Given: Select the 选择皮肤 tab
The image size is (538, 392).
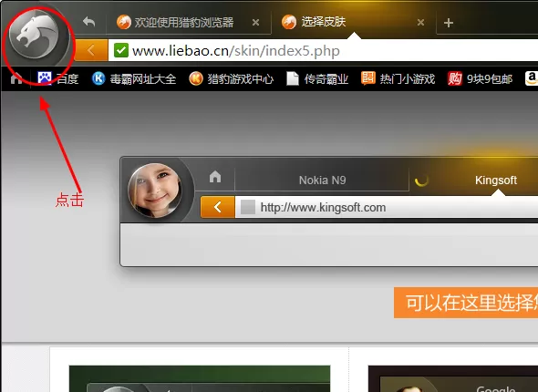Looking at the screenshot, I should coord(354,23).
